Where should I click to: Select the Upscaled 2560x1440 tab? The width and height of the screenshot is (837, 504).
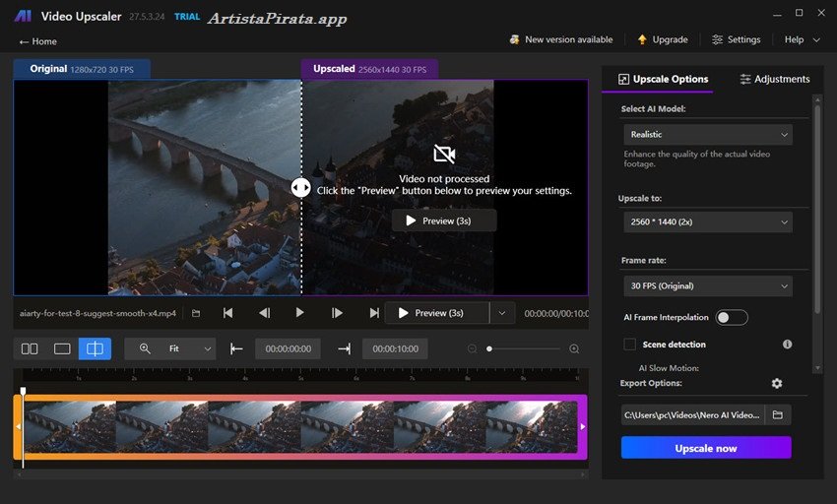369,69
